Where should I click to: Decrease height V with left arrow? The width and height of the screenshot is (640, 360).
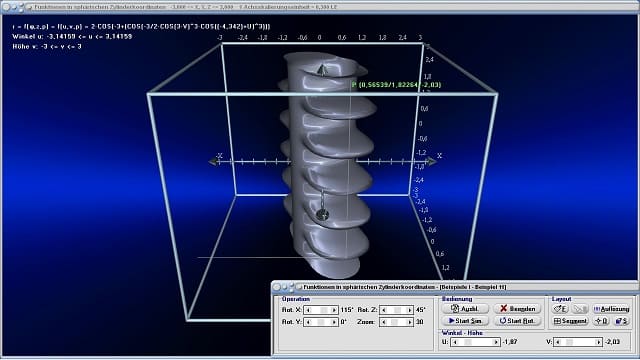(558, 342)
